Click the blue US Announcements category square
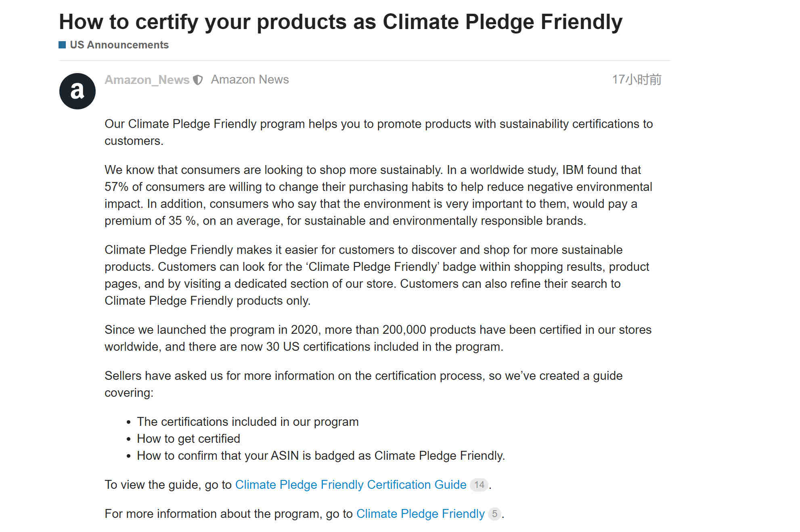The height and width of the screenshot is (532, 800). tap(62, 45)
